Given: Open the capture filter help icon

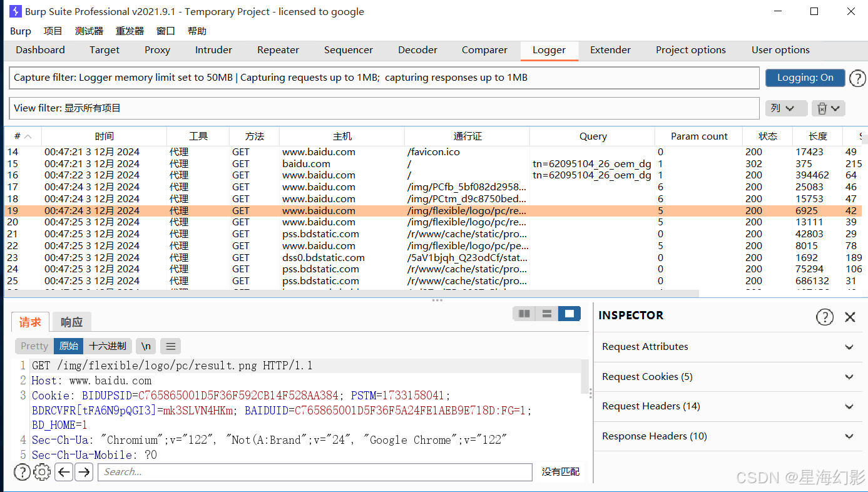Looking at the screenshot, I should coord(857,78).
